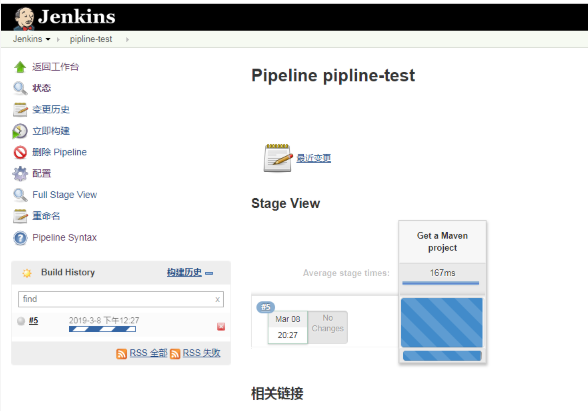588x411 pixels.
Task: Open the 最近变更 recent changes link
Action: pyautogui.click(x=314, y=158)
